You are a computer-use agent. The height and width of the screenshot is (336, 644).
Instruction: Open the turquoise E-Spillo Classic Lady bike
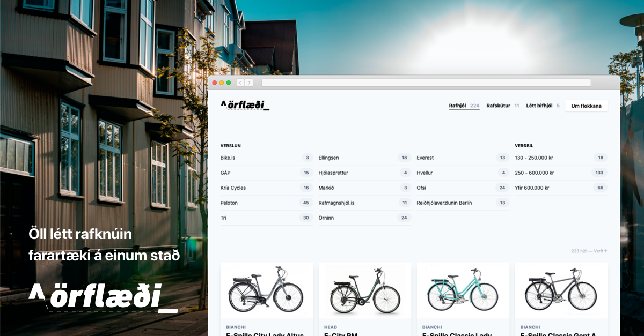pos(463,289)
